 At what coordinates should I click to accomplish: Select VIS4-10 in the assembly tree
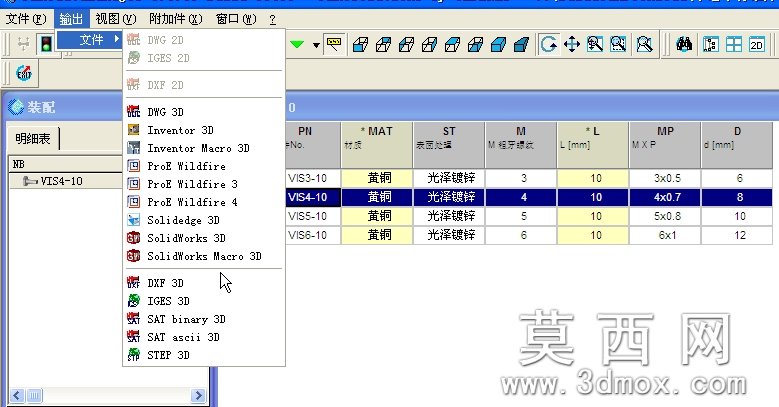coord(61,181)
